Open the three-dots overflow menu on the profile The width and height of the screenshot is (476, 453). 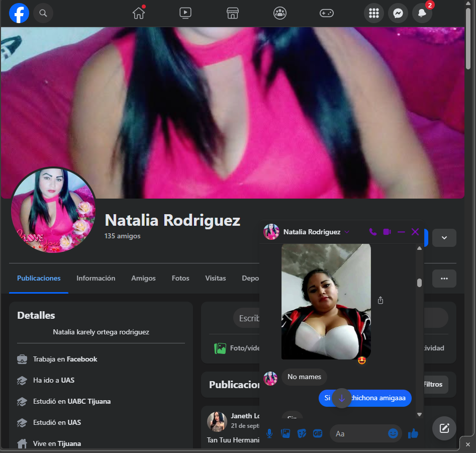click(444, 278)
